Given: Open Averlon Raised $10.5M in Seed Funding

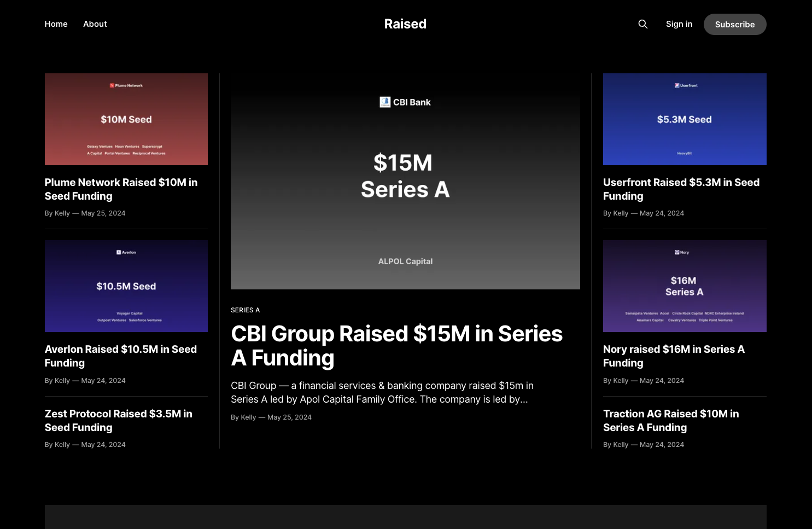Looking at the screenshot, I should click(x=120, y=356).
